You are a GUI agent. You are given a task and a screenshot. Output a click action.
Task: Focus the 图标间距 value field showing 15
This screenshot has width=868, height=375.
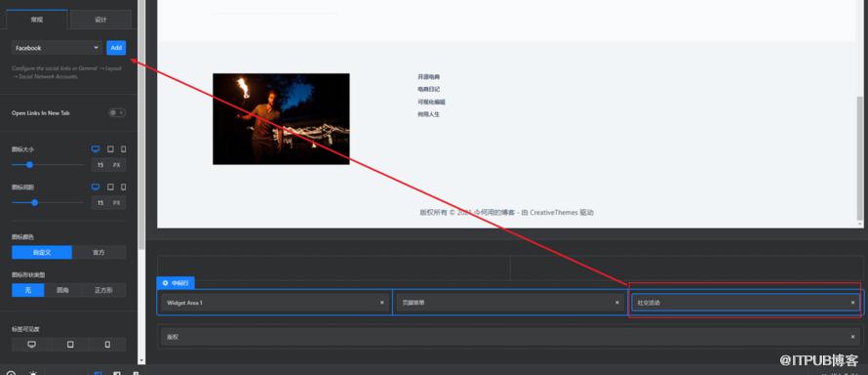coord(100,203)
